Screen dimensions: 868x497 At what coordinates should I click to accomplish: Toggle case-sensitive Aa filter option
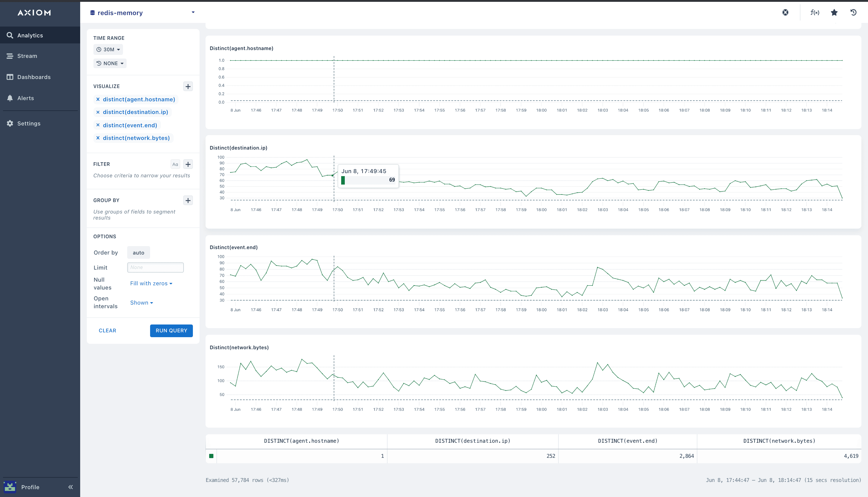[175, 164]
